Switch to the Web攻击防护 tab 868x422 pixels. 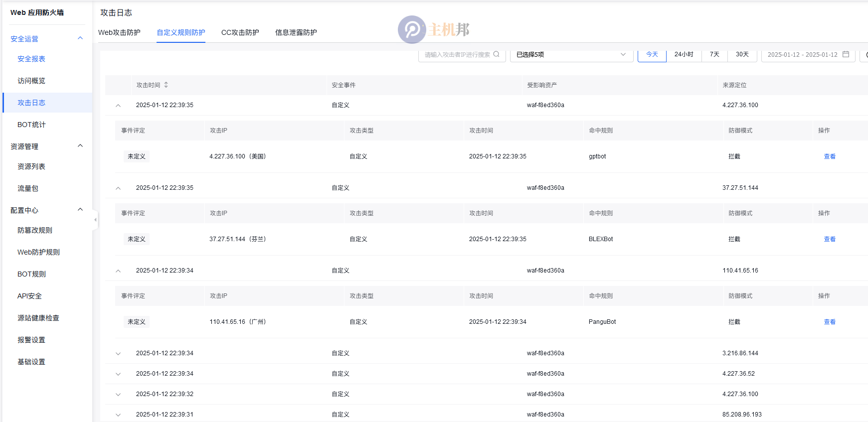[119, 32]
